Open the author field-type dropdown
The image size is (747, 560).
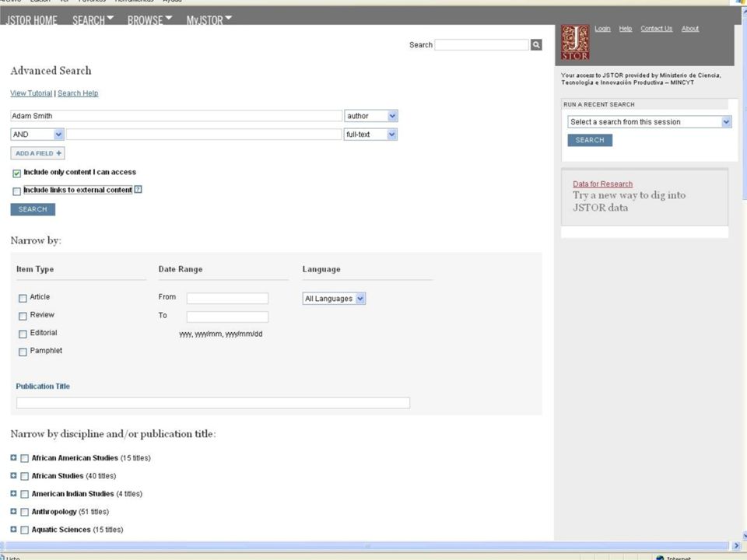(370, 116)
